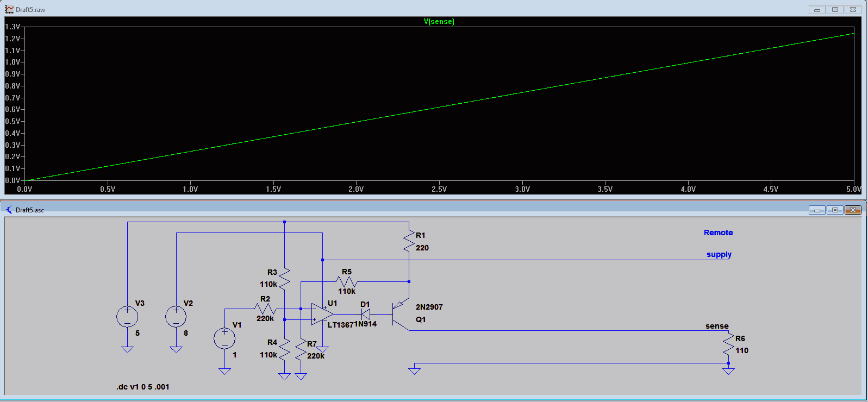Click the ground symbol below V1
Screen dimensions: 868x402
(224, 372)
